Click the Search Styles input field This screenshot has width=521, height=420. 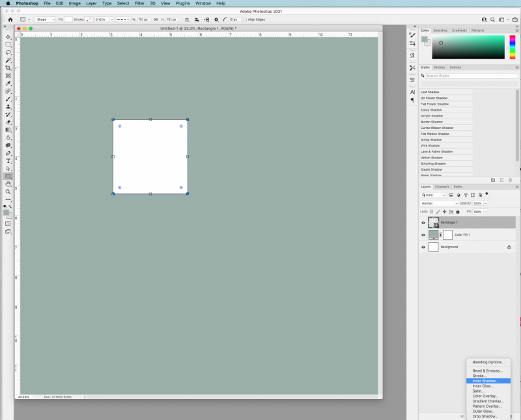tap(471, 76)
